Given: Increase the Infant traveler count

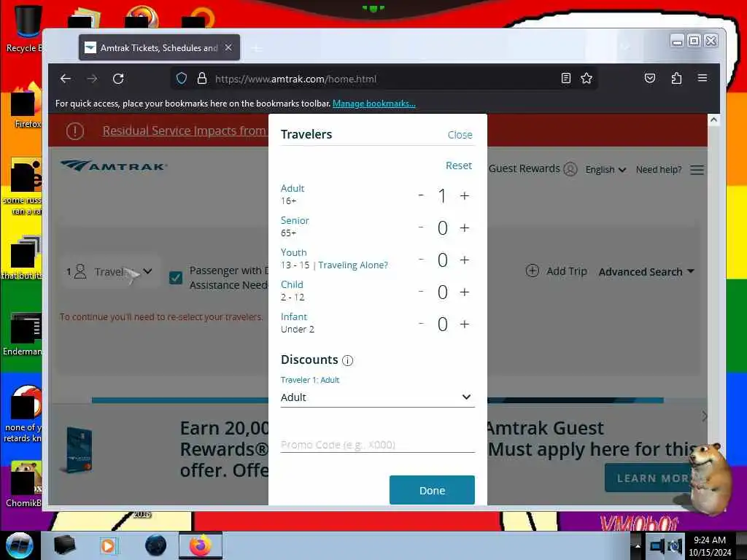Looking at the screenshot, I should tap(465, 324).
